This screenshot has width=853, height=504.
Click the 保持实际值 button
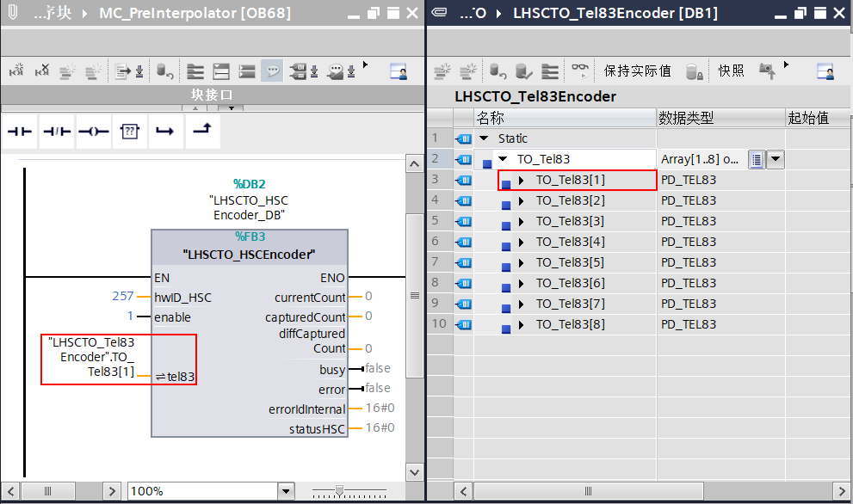tap(637, 71)
